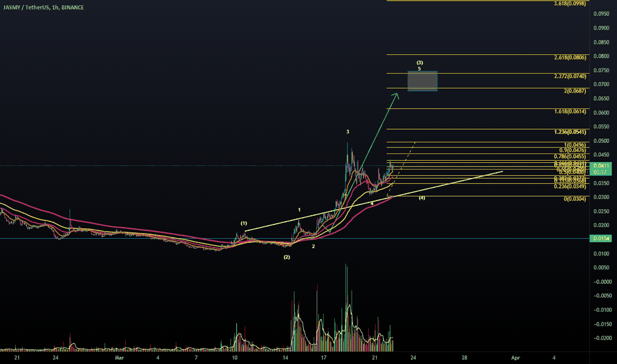This screenshot has height=364, width=617.
Task: Click wave label (3) above the target box
Action: pos(420,63)
